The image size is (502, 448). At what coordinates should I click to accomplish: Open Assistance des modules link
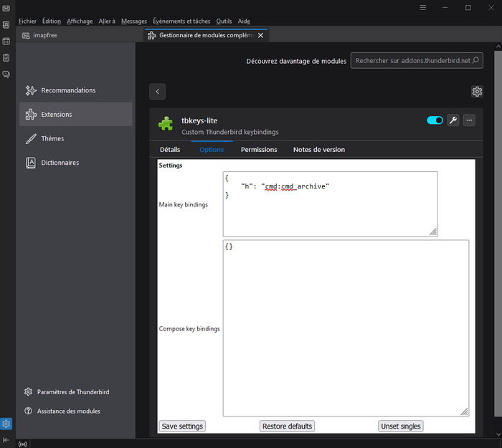click(x=62, y=411)
